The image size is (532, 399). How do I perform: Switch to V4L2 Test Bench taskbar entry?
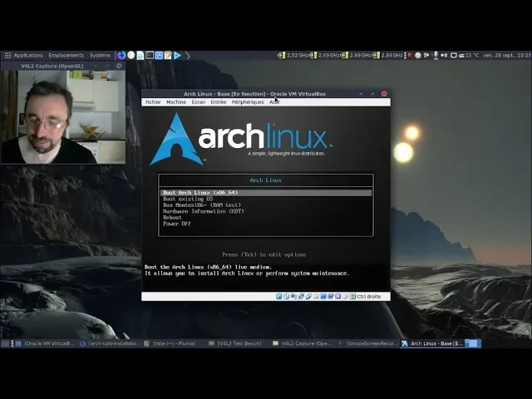pos(239,343)
